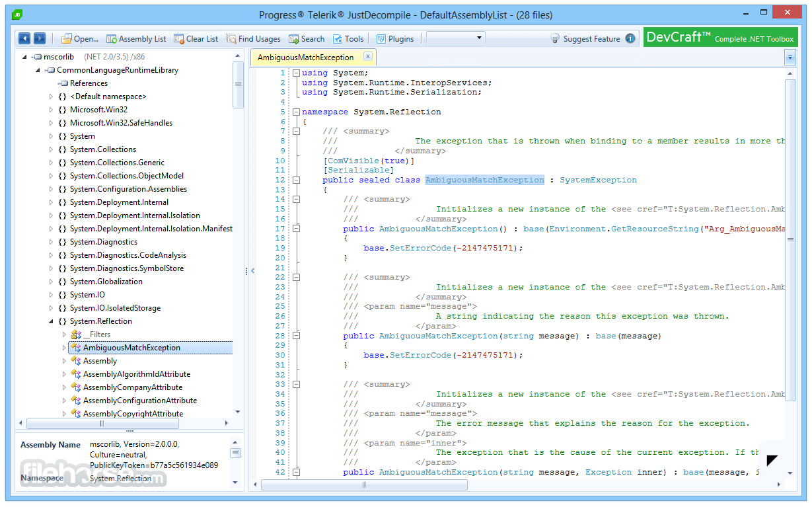812x507 pixels.
Task: Click SetErrorCode on line 19
Action: click(420, 249)
